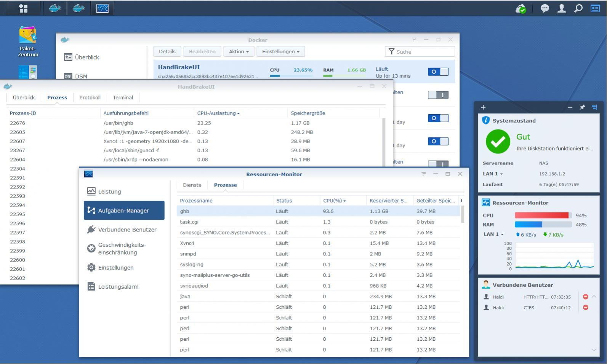Collapse the Verbundene Benutzer list with up chevron
The image size is (607, 364).
[594, 297]
